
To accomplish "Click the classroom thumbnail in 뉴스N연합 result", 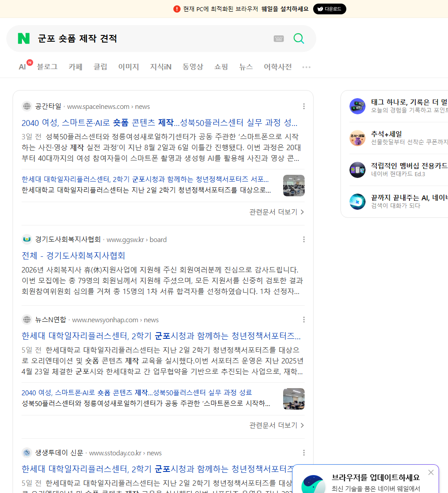I will pyautogui.click(x=293, y=399).
